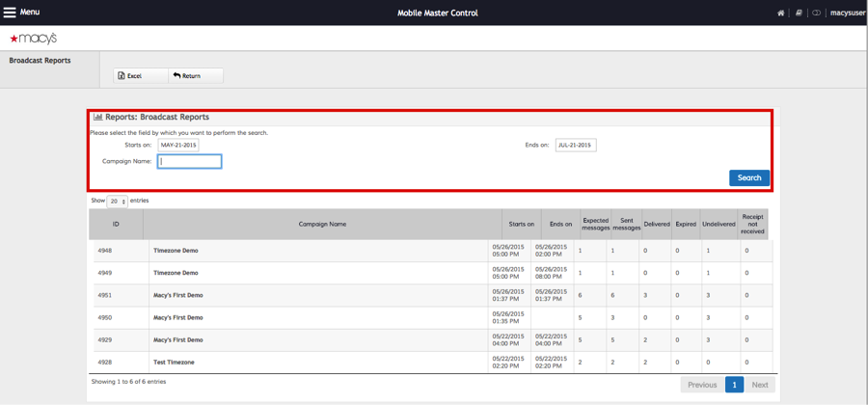Go to the home icon
868x405 pixels.
[780, 13]
